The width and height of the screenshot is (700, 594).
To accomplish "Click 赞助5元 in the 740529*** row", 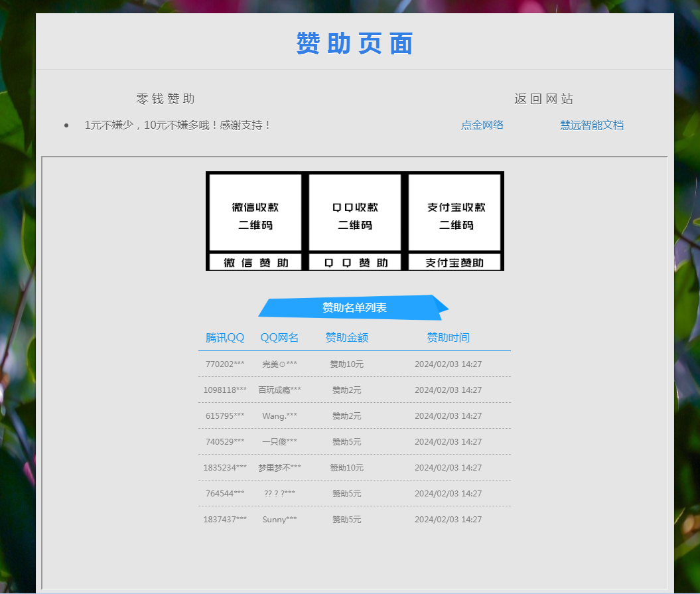I will click(x=347, y=442).
